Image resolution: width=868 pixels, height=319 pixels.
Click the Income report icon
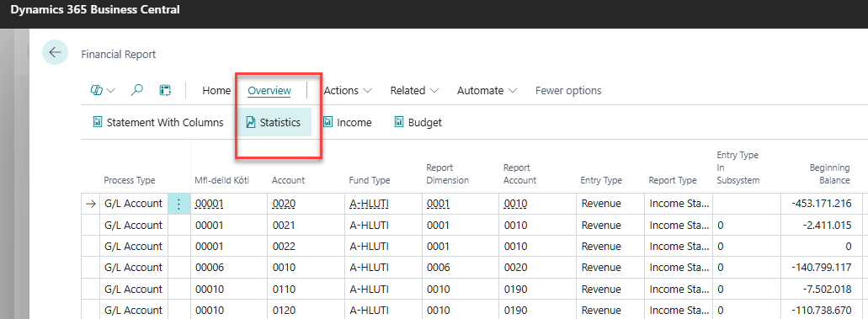point(328,122)
